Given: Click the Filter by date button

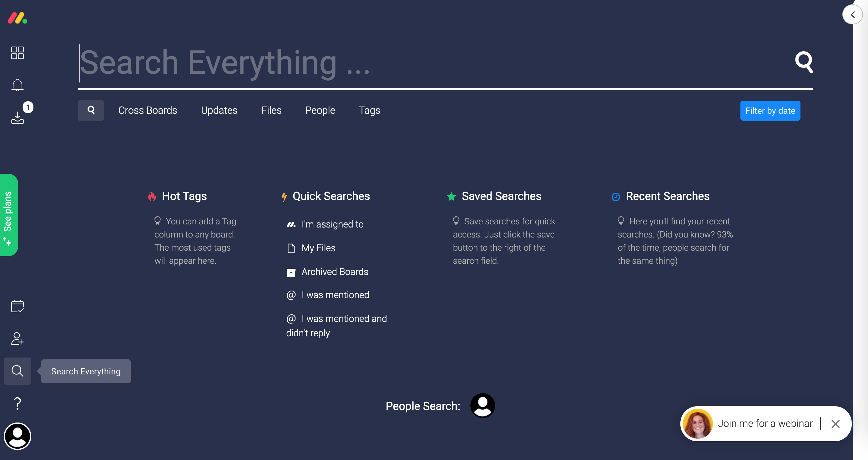Looking at the screenshot, I should pyautogui.click(x=770, y=111).
